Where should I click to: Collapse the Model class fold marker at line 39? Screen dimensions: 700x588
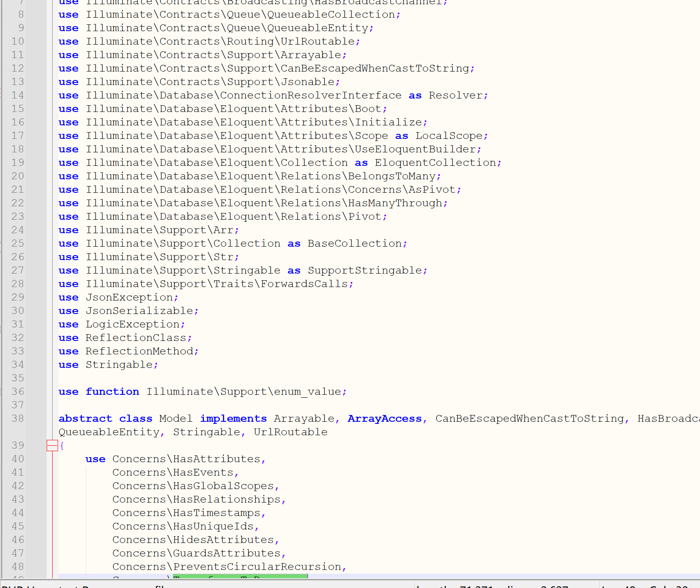(52, 445)
